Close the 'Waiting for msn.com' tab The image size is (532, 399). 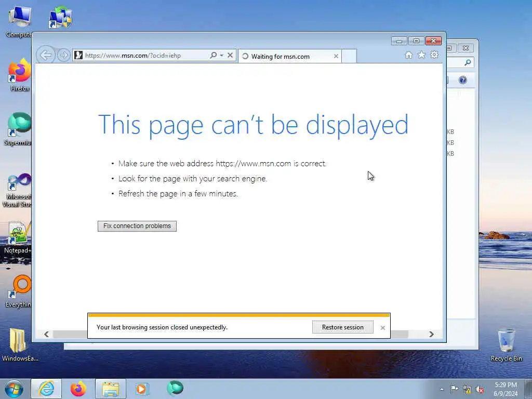336,56
